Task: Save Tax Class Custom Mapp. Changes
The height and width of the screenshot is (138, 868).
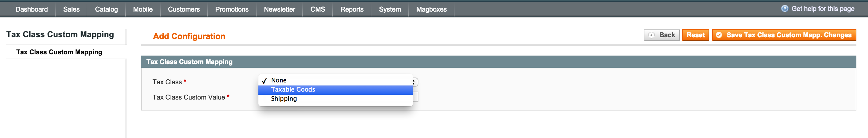Action: coord(784,35)
